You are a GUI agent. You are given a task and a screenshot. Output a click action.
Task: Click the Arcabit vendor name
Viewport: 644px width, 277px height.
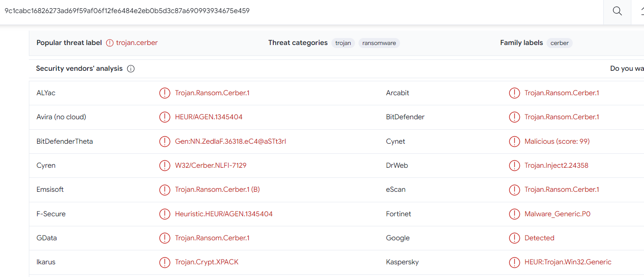[x=397, y=93]
